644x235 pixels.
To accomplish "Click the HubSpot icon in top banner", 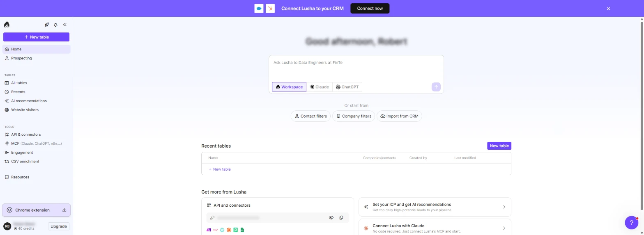I will tap(270, 8).
